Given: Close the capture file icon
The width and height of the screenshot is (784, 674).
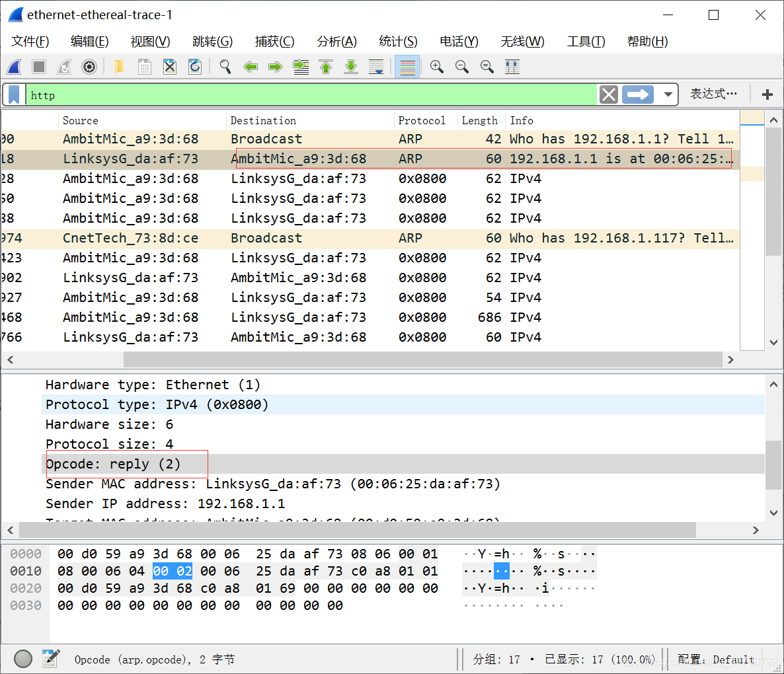Looking at the screenshot, I should [170, 67].
